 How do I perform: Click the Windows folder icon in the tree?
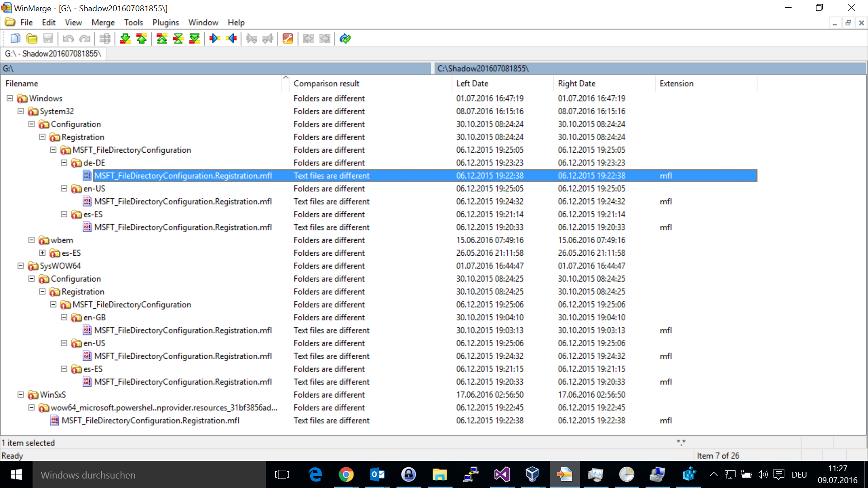coord(22,99)
